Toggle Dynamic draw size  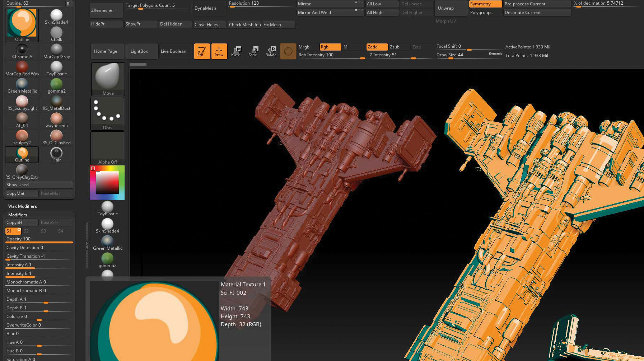pos(495,53)
